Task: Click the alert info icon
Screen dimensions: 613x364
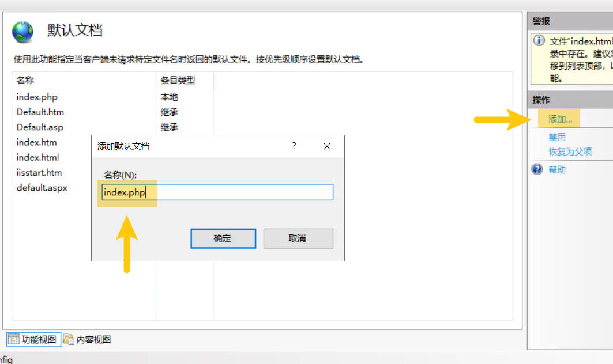Action: pyautogui.click(x=539, y=41)
